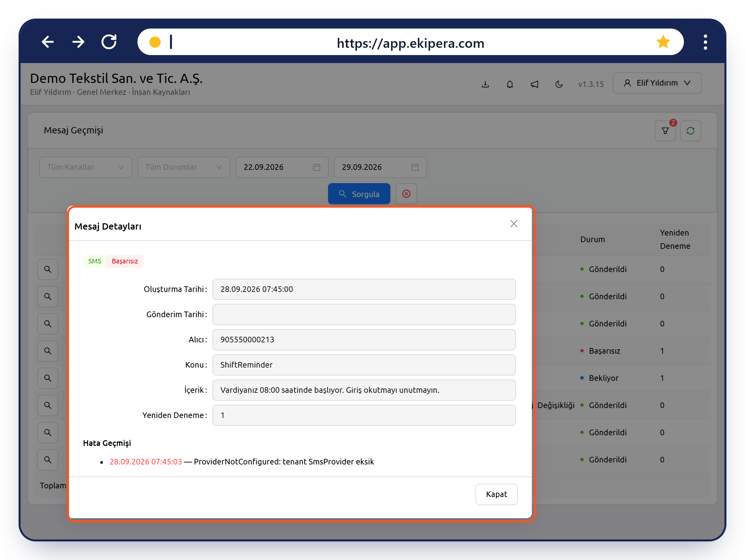This screenshot has width=745, height=560.
Task: Click the İçerik message content field
Action: (x=364, y=390)
